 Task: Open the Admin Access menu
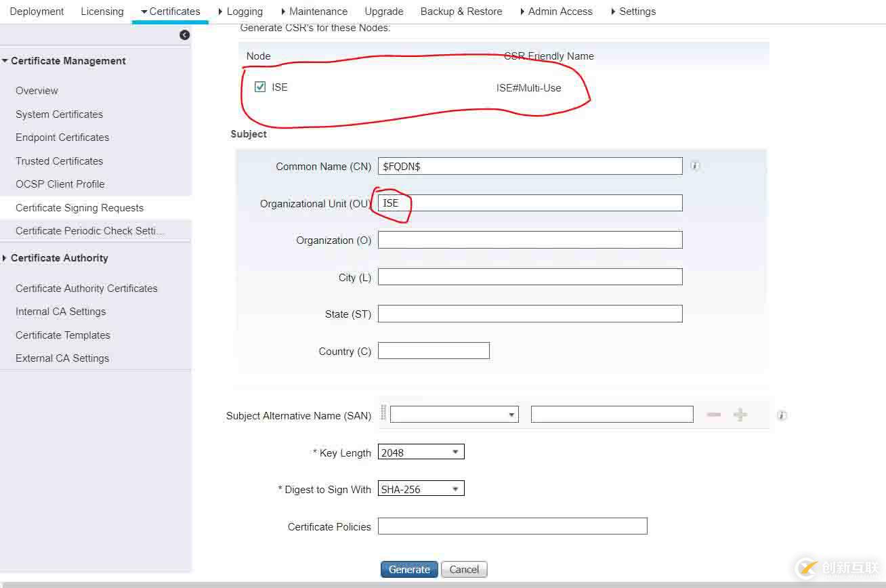point(556,12)
